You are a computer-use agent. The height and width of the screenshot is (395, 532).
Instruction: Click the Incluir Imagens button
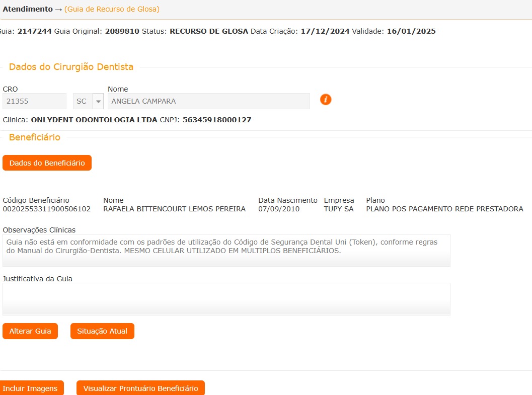pyautogui.click(x=31, y=388)
